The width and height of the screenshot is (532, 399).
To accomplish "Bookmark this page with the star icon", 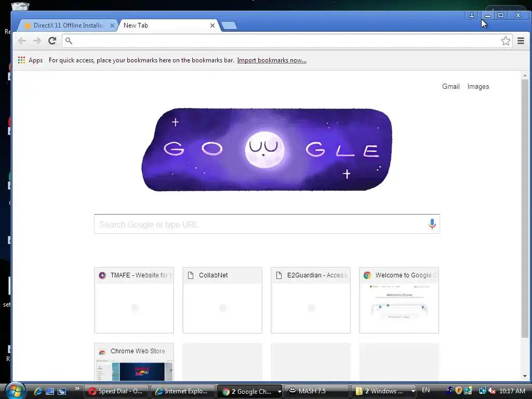I will (x=506, y=41).
